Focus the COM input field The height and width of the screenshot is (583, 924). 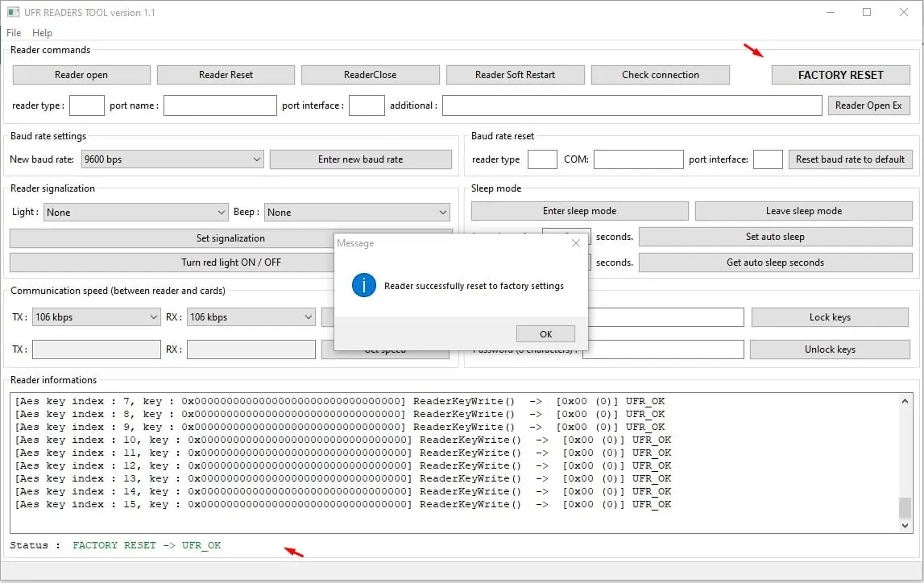point(638,159)
